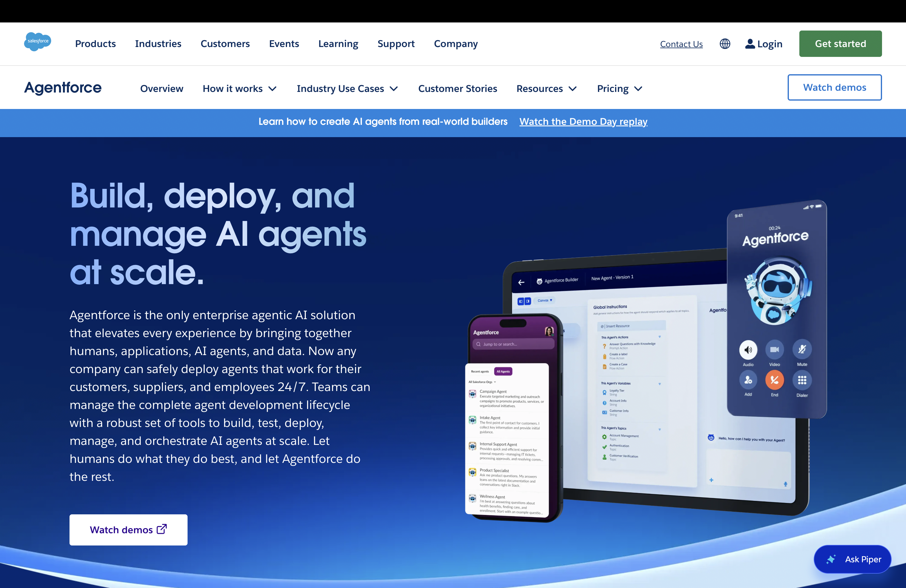This screenshot has height=588, width=906.
Task: Click Account Management topic in builder
Action: [620, 437]
